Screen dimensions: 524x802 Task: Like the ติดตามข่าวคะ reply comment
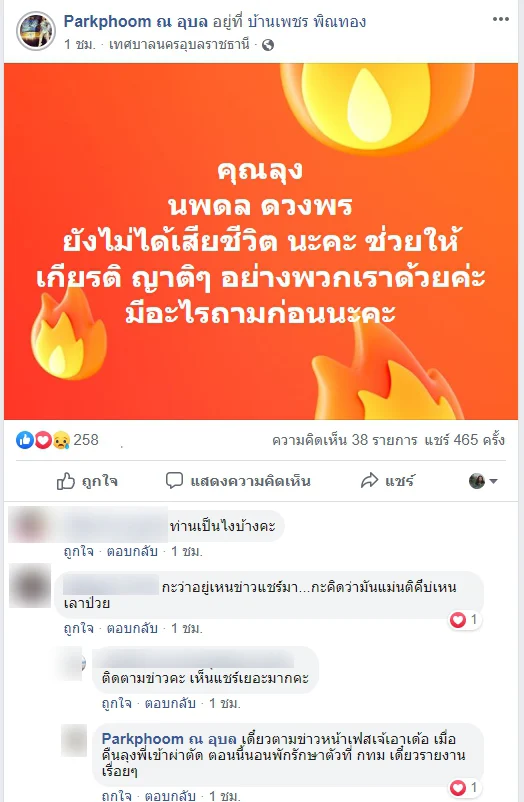[117, 704]
